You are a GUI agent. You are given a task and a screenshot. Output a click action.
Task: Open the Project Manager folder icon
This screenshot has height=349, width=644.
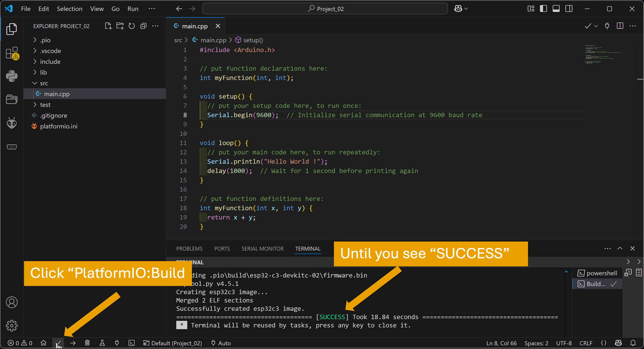[12, 99]
